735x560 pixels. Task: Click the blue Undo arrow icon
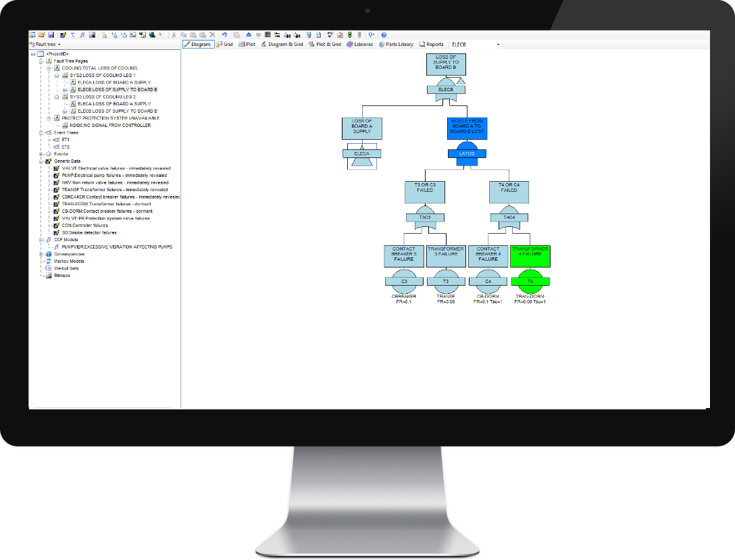click(224, 34)
